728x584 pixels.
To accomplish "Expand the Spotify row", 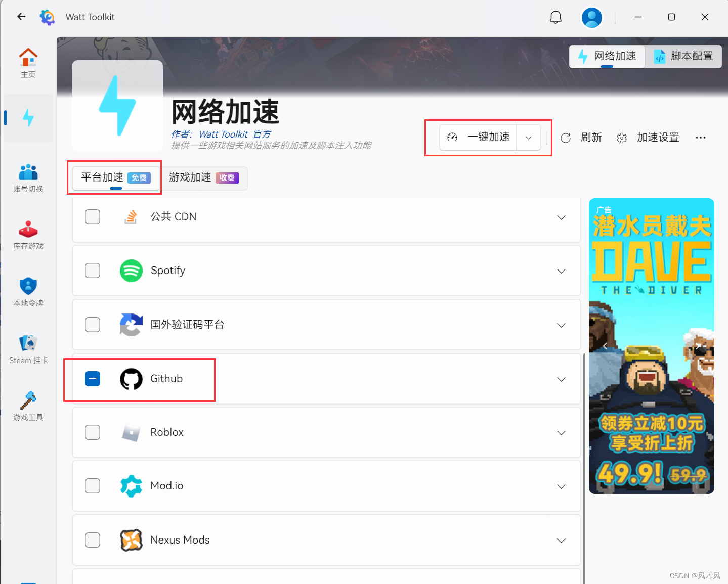I will [561, 271].
